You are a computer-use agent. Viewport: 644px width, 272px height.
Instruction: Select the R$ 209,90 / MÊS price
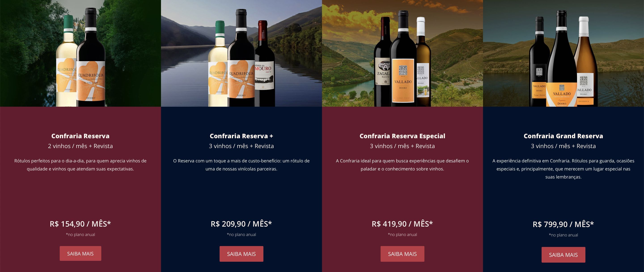click(241, 224)
